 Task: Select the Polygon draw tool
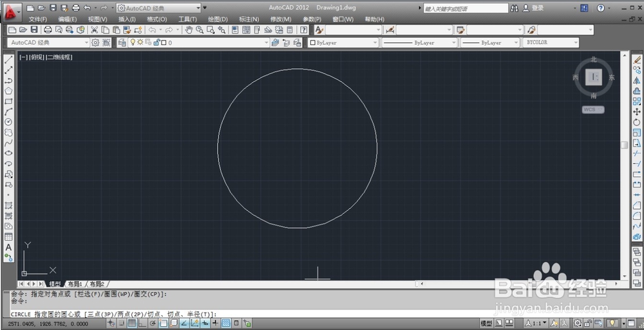pos(8,91)
